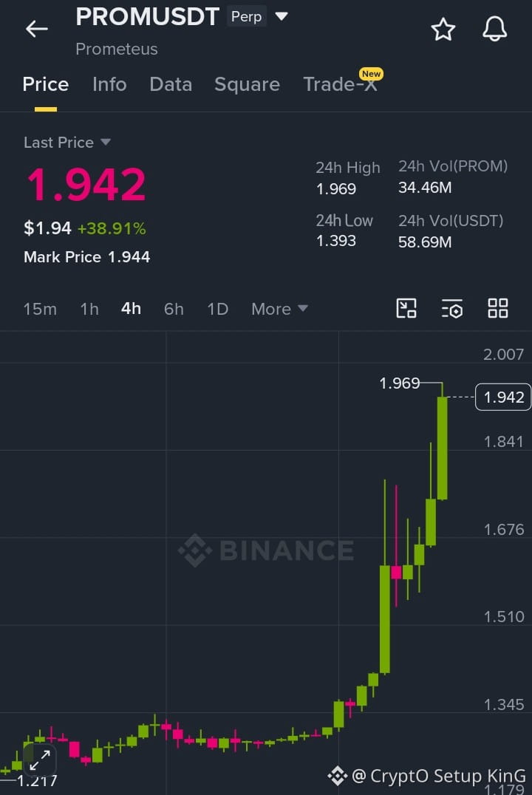
Task: Open the chart drawing tools icon
Action: [x=406, y=308]
